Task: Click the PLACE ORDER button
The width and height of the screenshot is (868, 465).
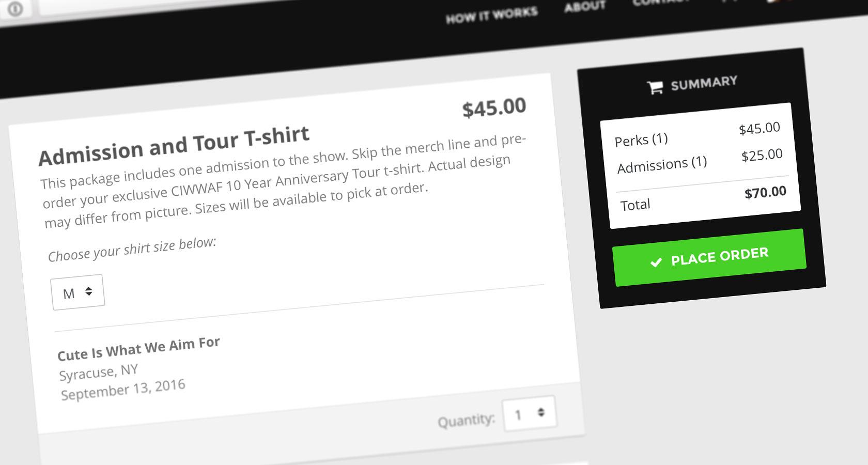Action: click(x=709, y=255)
